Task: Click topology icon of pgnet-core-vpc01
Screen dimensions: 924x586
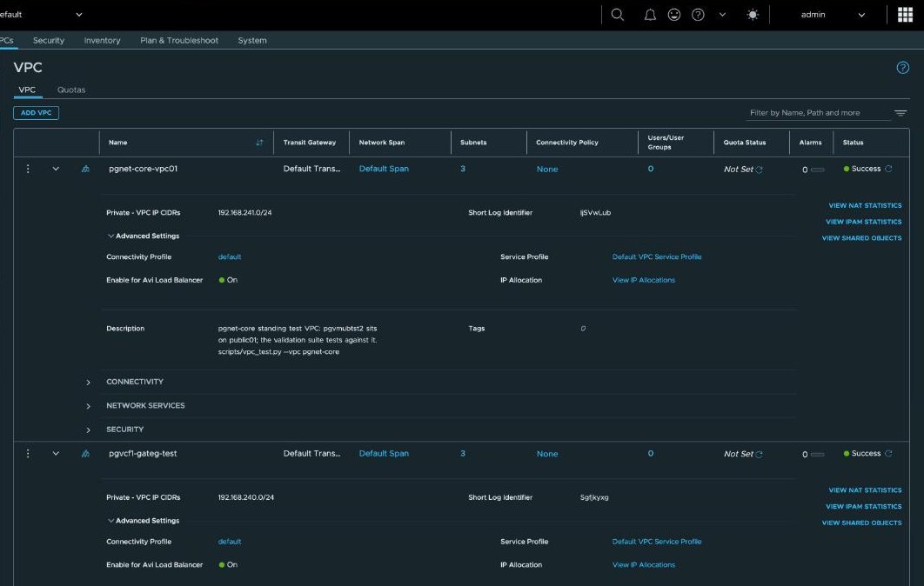Action: (85, 169)
